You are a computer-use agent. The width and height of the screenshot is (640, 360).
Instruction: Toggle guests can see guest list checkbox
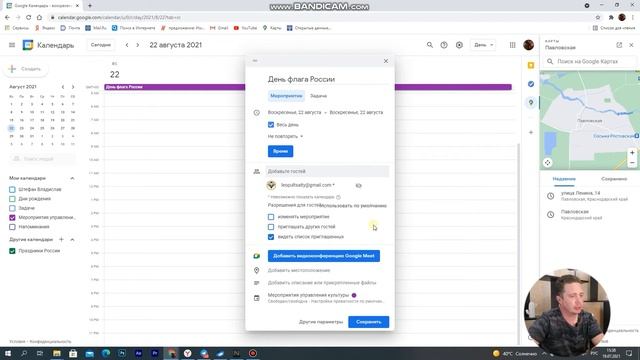point(271,237)
